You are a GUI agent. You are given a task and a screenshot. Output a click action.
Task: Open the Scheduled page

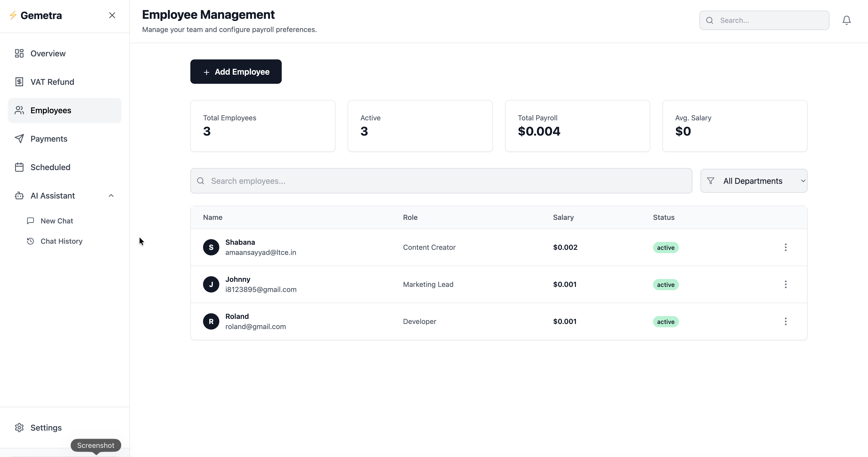(50, 167)
